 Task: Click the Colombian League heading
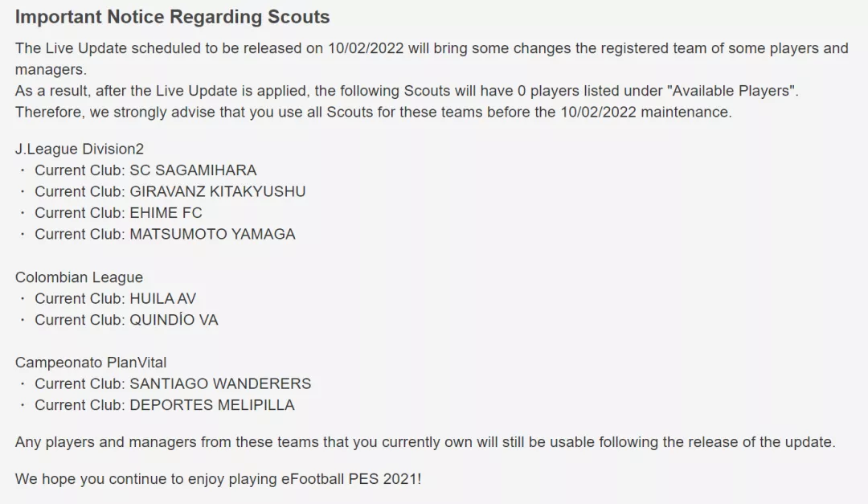pyautogui.click(x=79, y=277)
